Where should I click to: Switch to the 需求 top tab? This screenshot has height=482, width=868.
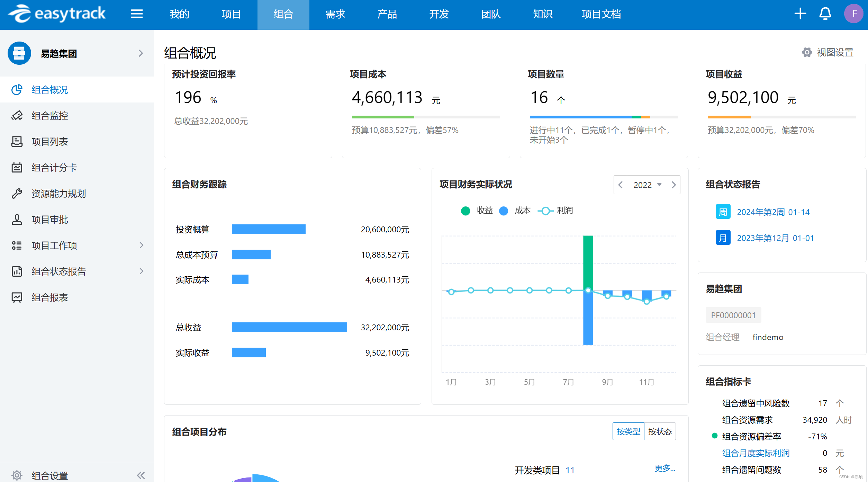[335, 14]
